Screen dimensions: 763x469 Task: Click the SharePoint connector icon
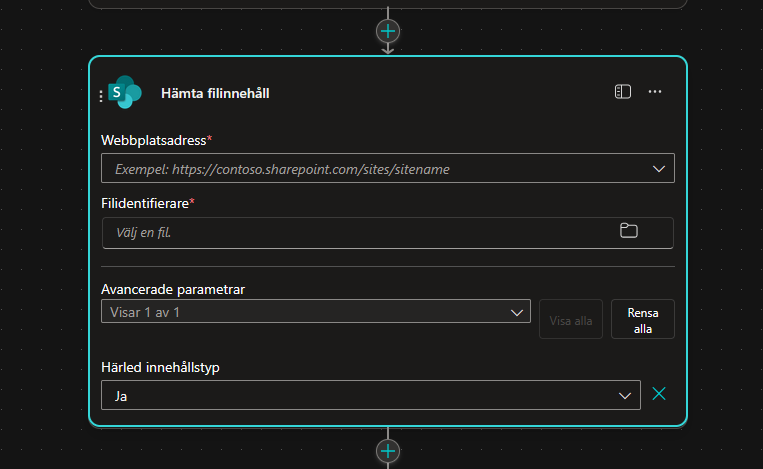click(x=125, y=92)
